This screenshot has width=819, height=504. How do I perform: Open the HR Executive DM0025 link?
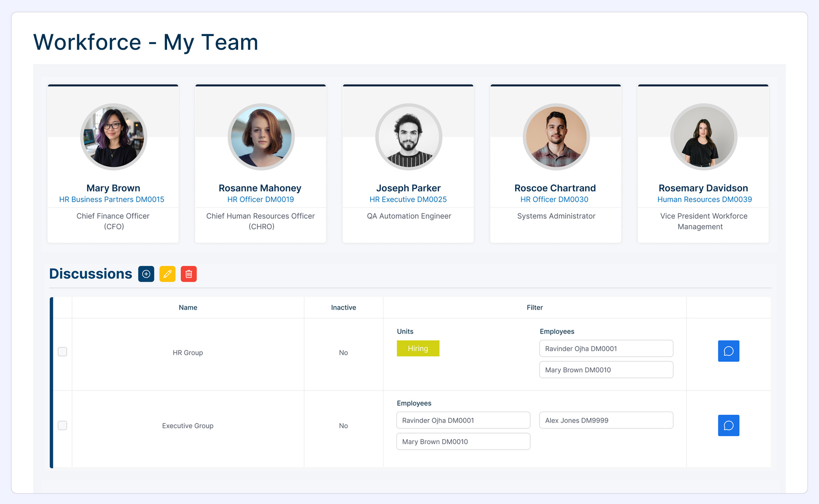click(x=408, y=199)
